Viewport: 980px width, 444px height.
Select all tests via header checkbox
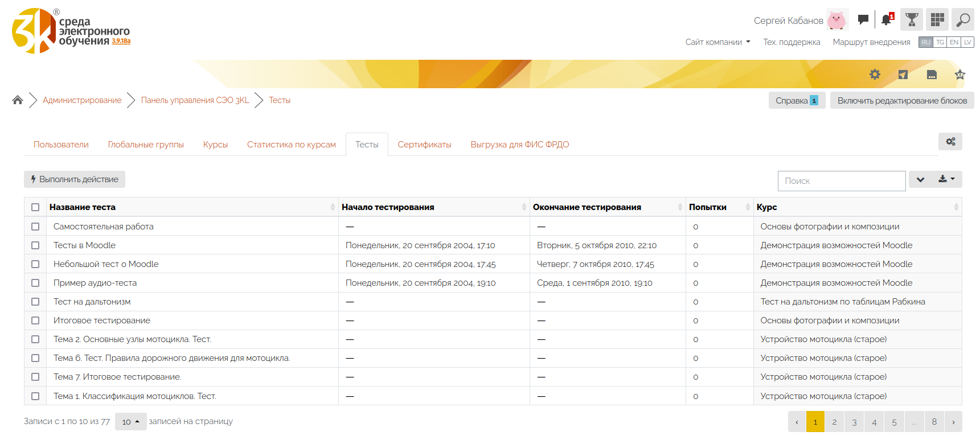35,207
